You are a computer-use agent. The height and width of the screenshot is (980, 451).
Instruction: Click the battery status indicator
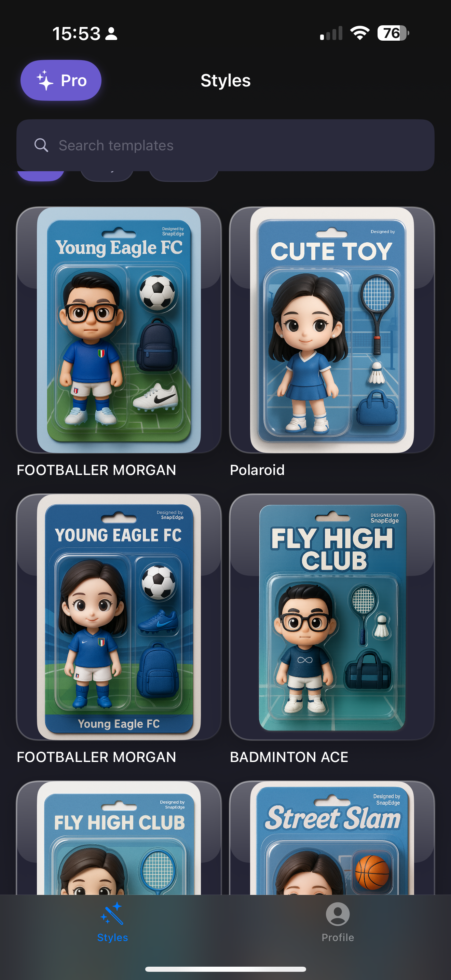point(393,33)
